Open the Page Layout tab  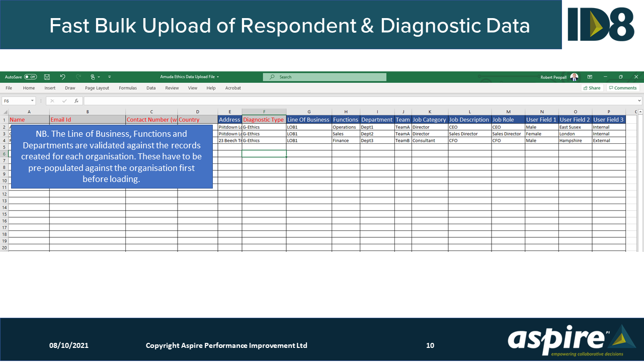pyautogui.click(x=97, y=88)
